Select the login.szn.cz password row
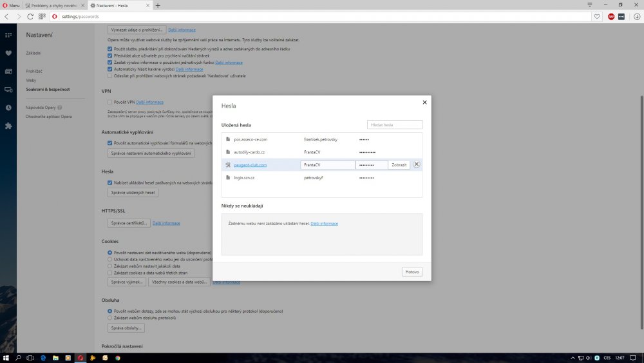Viewport: 644px width, 363px height. tap(321, 177)
